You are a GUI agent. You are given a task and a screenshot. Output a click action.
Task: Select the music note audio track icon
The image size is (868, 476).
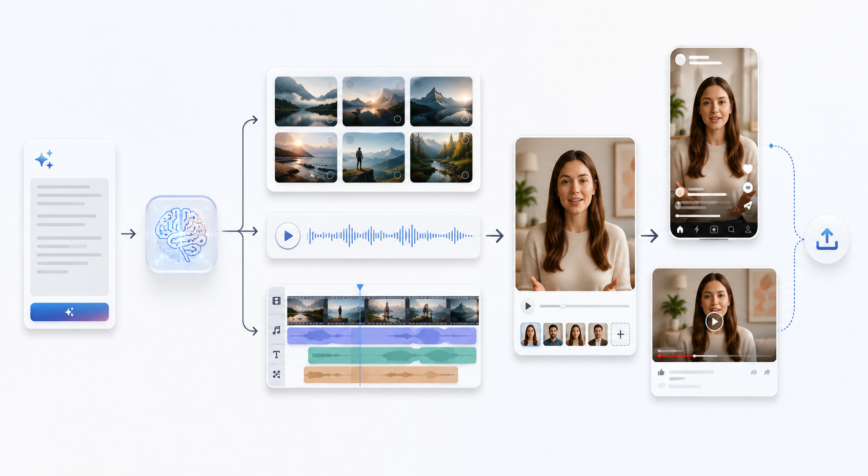[x=276, y=330]
